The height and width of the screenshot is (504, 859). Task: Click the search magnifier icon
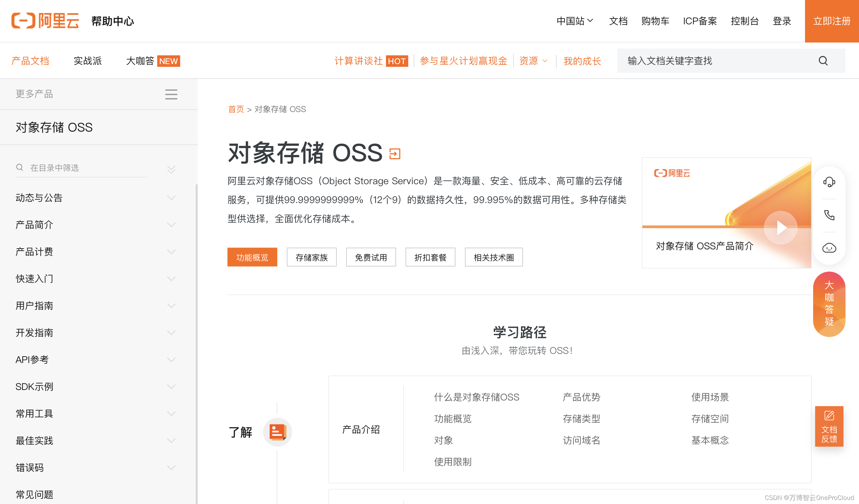pyautogui.click(x=823, y=61)
